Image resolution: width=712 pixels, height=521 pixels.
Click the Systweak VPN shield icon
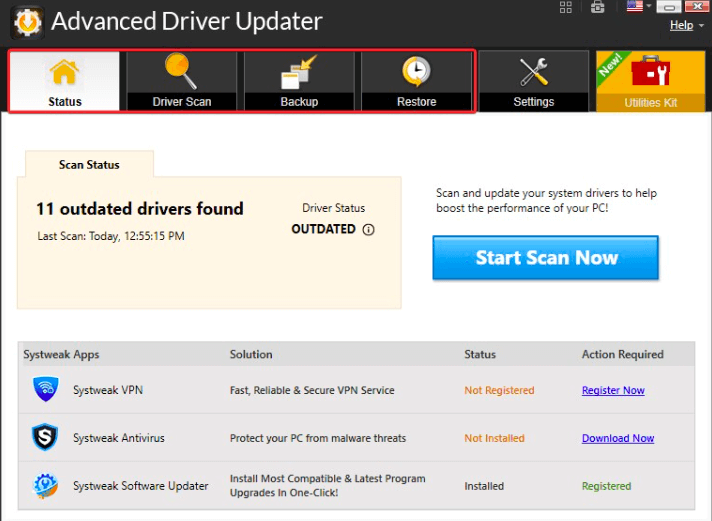click(46, 389)
